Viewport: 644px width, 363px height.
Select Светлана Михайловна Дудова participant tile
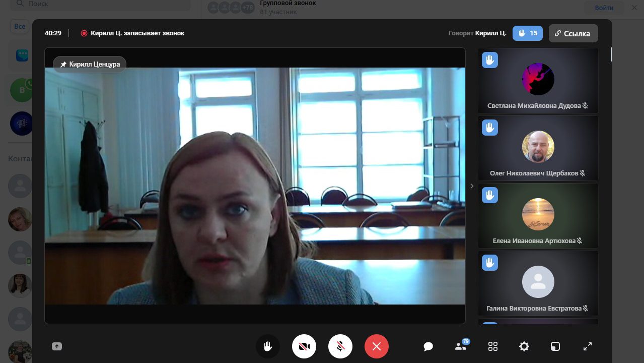coord(538,81)
